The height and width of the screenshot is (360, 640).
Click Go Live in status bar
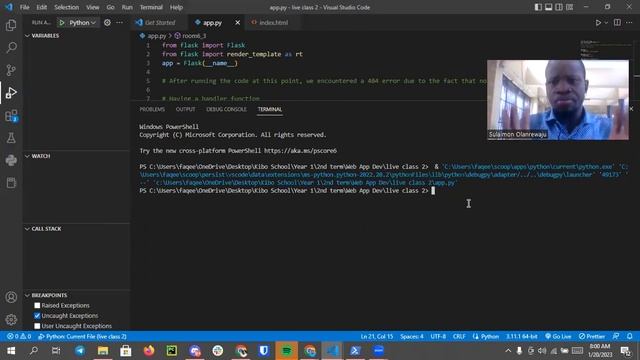point(558,336)
